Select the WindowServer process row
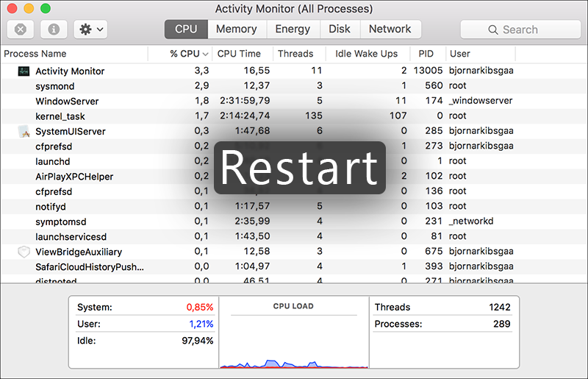588x379 pixels. [294, 101]
